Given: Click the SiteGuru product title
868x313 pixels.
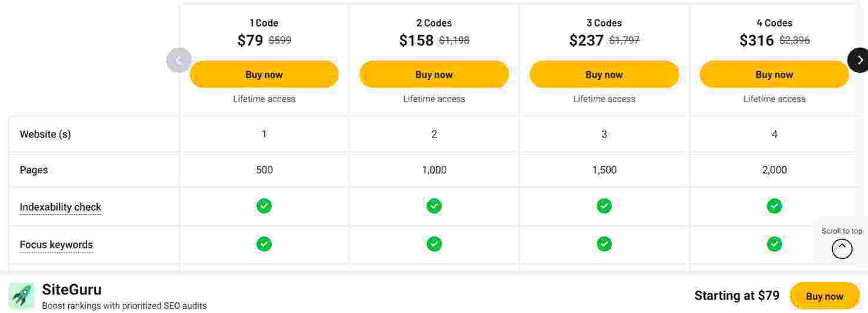Looking at the screenshot, I should (72, 290).
